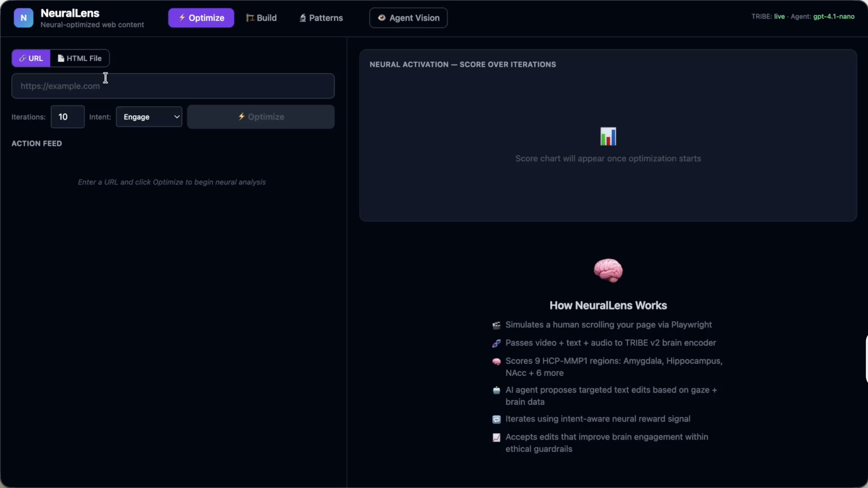Screen dimensions: 868x488
Task: Select the Optimize tab in header
Action: (201, 18)
